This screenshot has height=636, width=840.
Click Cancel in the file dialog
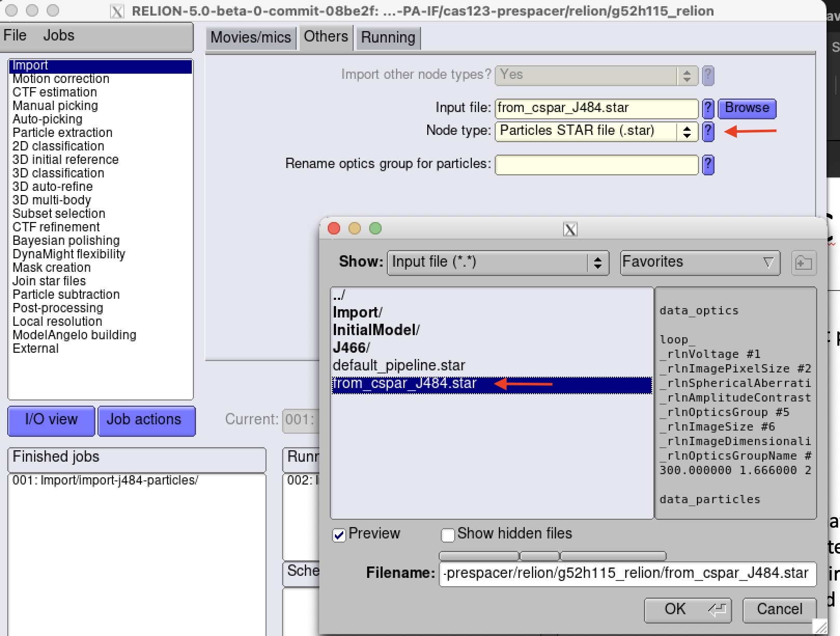point(779,610)
